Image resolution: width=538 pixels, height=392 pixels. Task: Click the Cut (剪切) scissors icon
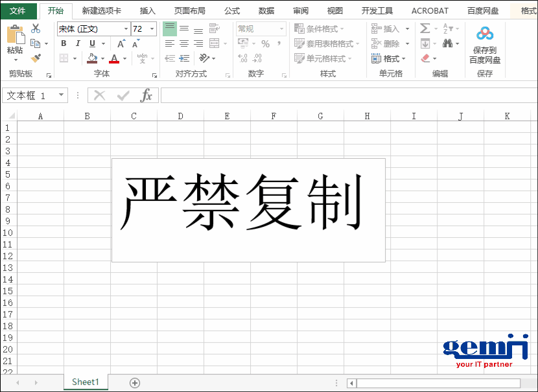[x=34, y=29]
